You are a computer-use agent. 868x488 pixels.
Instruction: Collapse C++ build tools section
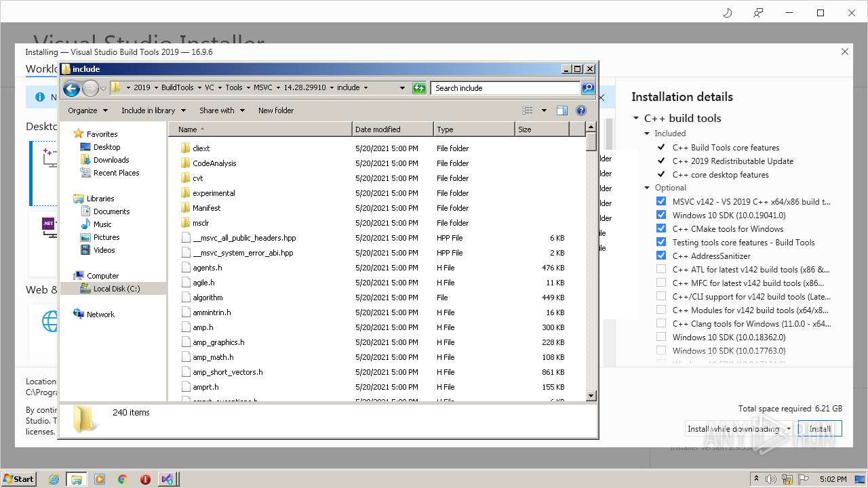pos(636,118)
